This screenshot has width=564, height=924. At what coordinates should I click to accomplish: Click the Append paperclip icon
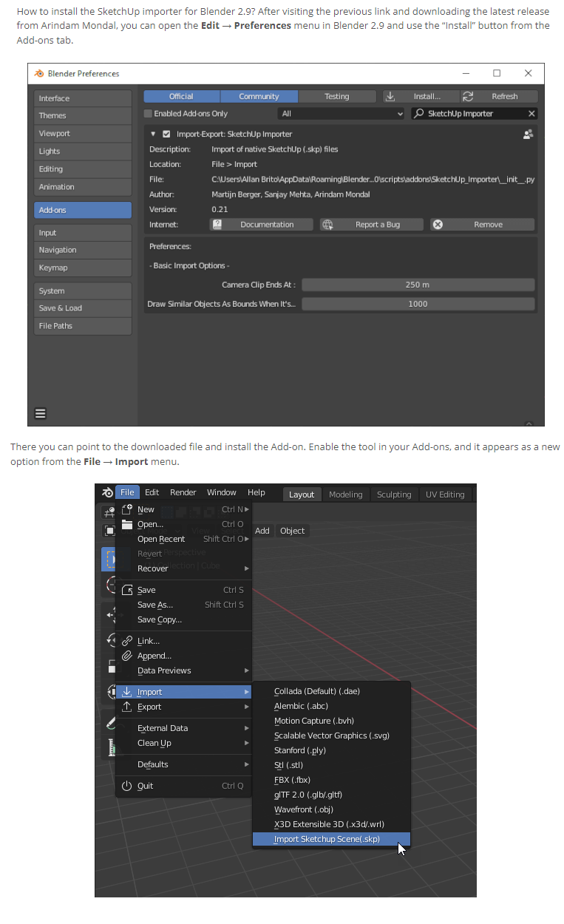tap(126, 656)
